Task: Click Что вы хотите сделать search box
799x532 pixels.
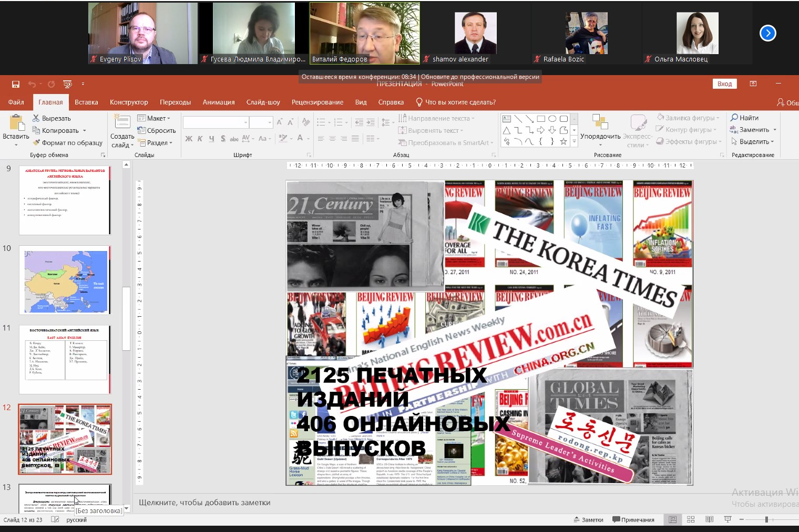Action: pos(455,102)
